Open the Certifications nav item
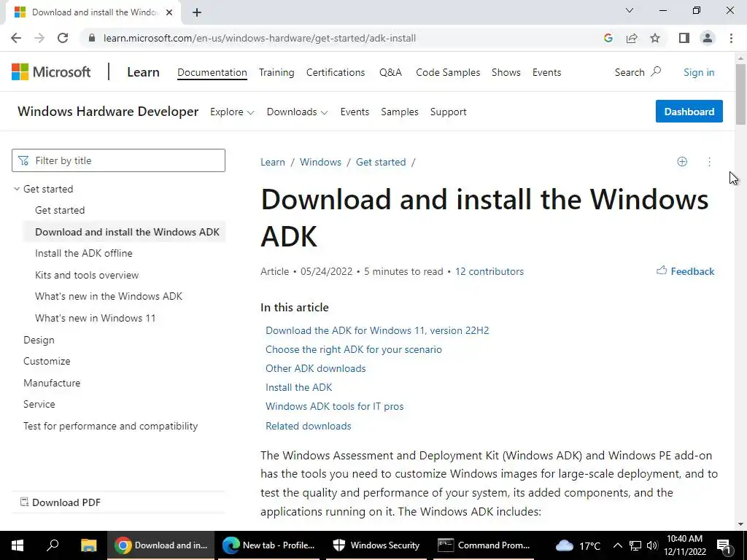The height and width of the screenshot is (560, 747). [336, 72]
